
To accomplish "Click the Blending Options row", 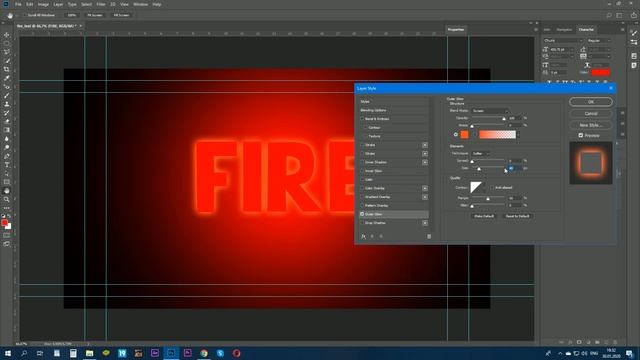I will click(393, 110).
